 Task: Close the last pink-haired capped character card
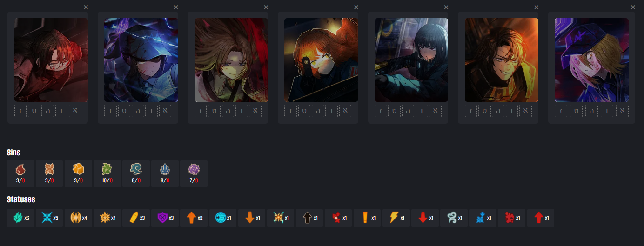tap(633, 7)
